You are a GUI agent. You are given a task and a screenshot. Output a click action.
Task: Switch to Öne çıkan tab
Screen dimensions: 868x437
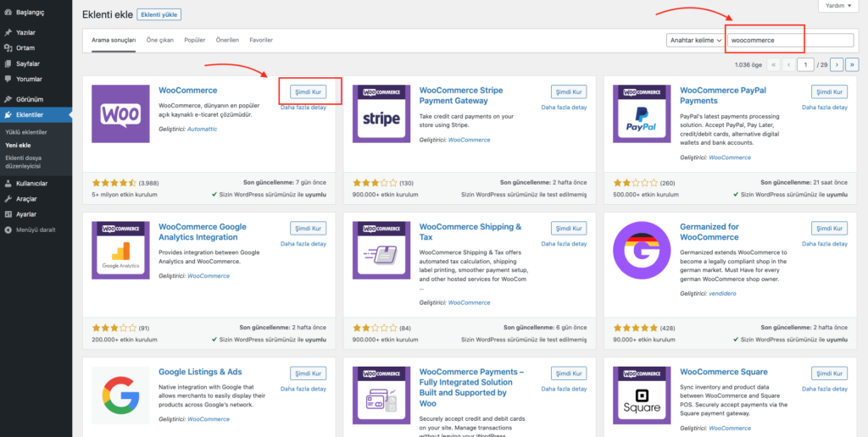point(160,41)
